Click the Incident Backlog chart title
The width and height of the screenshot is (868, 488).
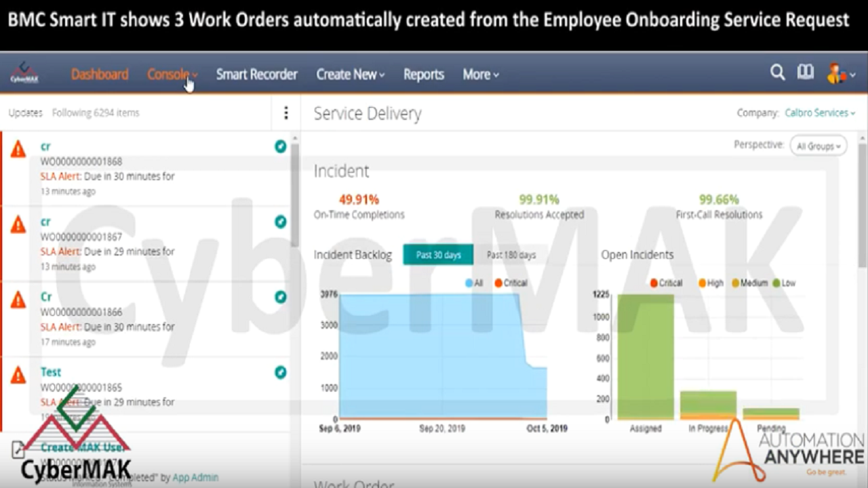pyautogui.click(x=353, y=255)
